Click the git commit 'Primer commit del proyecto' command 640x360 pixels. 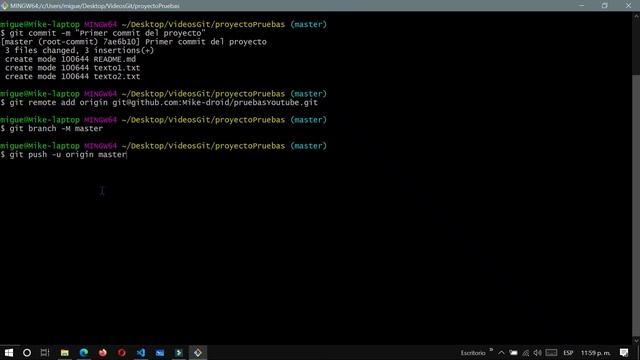103,33
